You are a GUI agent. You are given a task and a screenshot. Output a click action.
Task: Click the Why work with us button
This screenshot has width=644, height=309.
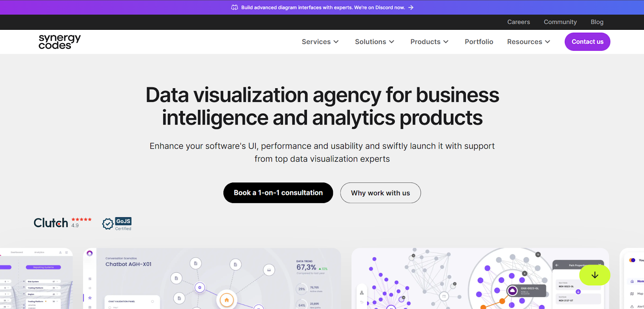point(380,193)
